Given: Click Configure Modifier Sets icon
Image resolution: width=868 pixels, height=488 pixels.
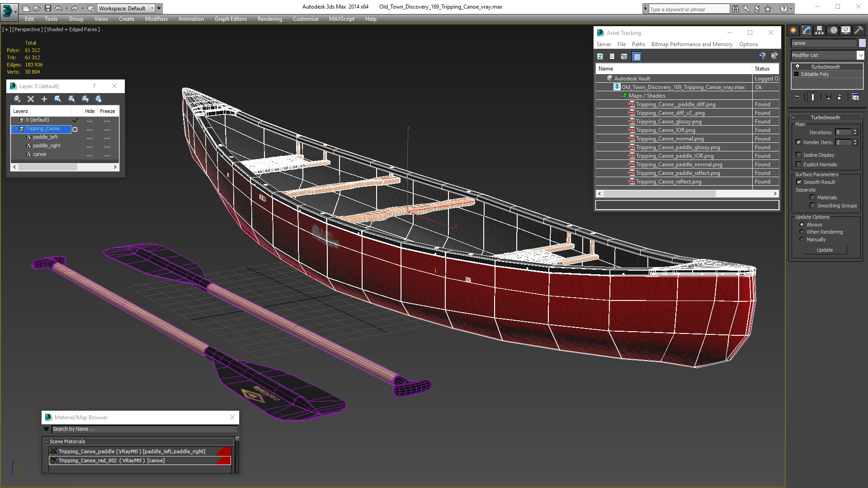Looking at the screenshot, I should 855,97.
